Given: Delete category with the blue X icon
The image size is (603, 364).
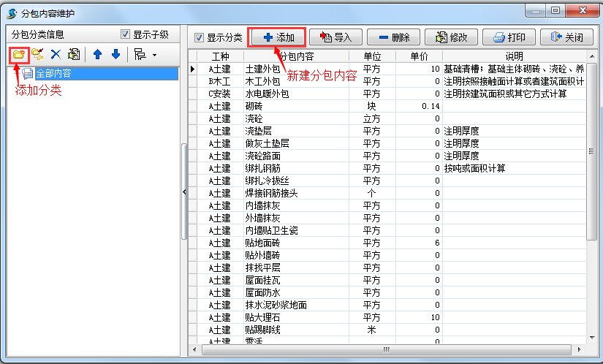Looking at the screenshot, I should click(x=56, y=54).
